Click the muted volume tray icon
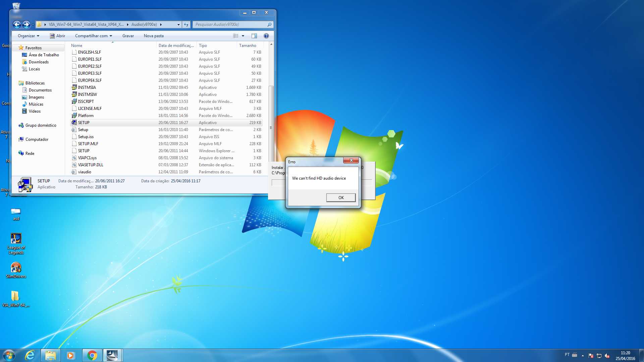Image resolution: width=644 pixels, height=362 pixels. 607,356
